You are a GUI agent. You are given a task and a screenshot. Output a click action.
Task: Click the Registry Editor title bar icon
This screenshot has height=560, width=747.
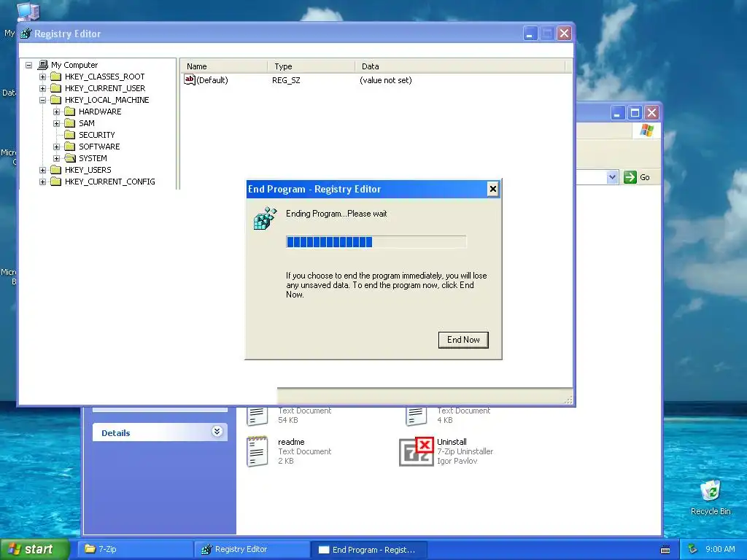coord(26,34)
